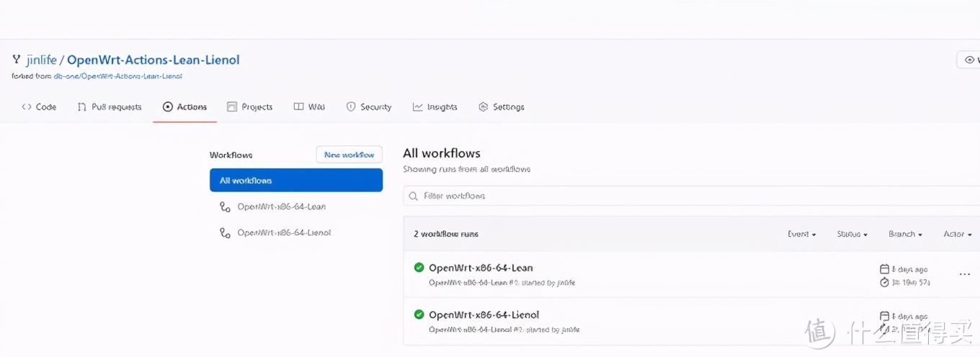The width and height of the screenshot is (980, 357).
Task: Click workflow icon next to OpenWrt-x86-64-Lienol sidebar
Action: click(225, 233)
